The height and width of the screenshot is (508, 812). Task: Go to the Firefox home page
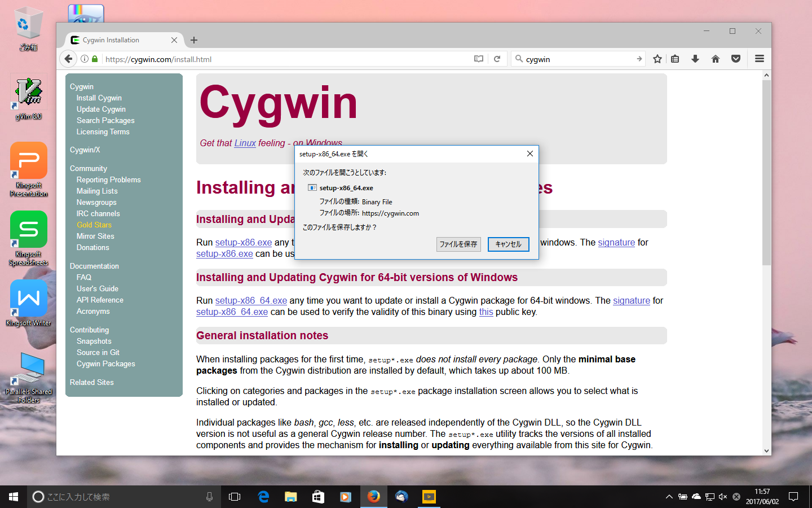[716, 59]
